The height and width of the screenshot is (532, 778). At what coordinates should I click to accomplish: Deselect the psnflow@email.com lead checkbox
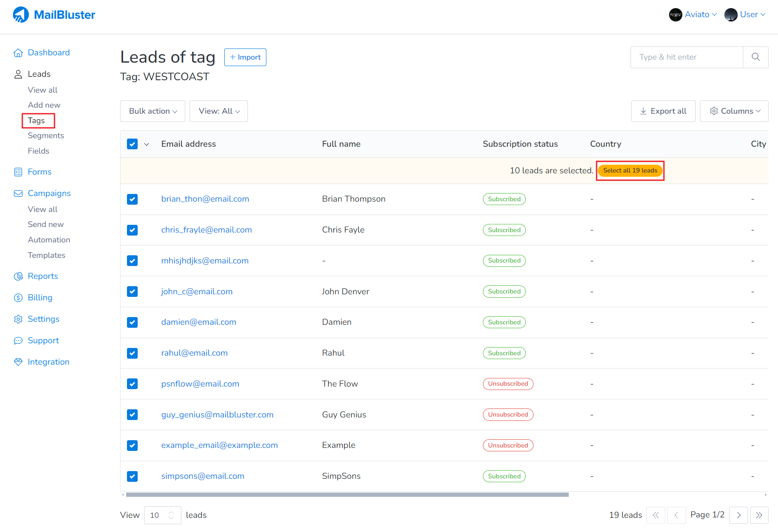pos(132,384)
